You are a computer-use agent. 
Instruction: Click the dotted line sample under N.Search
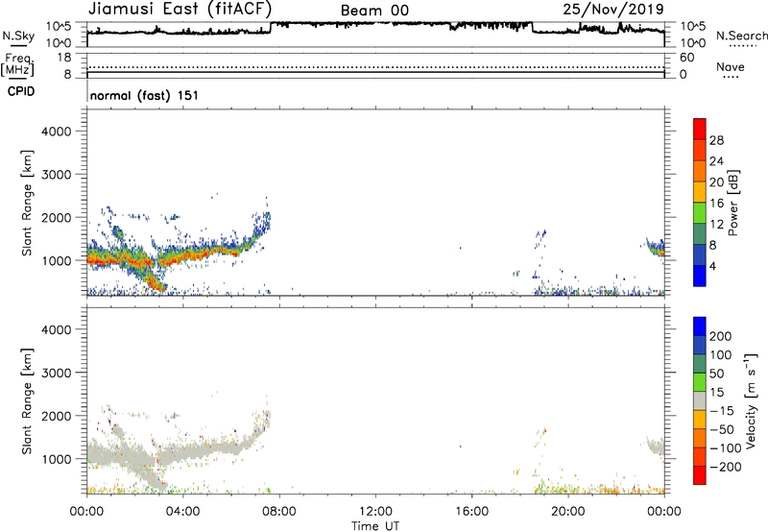click(742, 45)
